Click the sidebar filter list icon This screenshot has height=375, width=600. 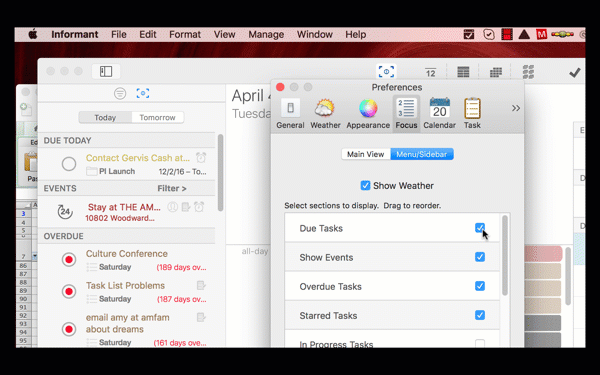click(120, 93)
